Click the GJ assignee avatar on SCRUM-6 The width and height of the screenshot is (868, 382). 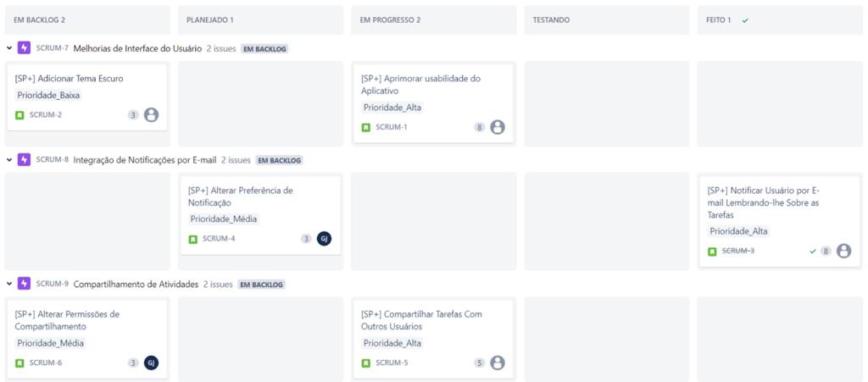pos(151,363)
